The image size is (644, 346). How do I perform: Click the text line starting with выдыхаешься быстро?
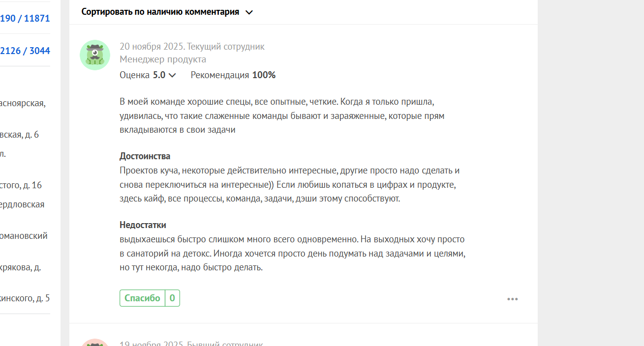[292, 239]
